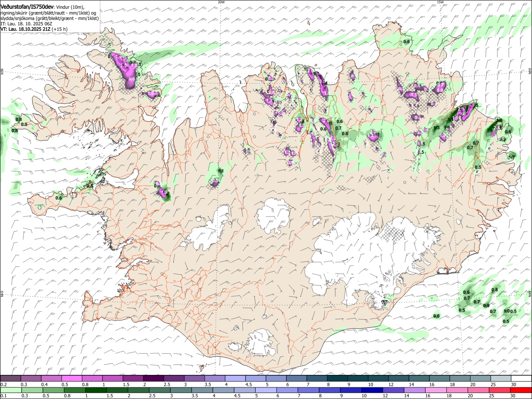532x399 pixels.
Task: Click the hot pink 20 rain scale swatch
Action: pyautogui.click(x=478, y=390)
